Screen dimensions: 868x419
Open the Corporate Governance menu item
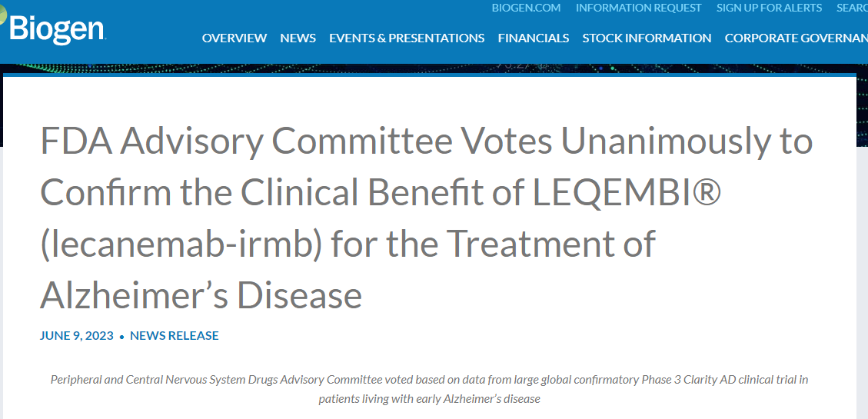click(x=796, y=38)
